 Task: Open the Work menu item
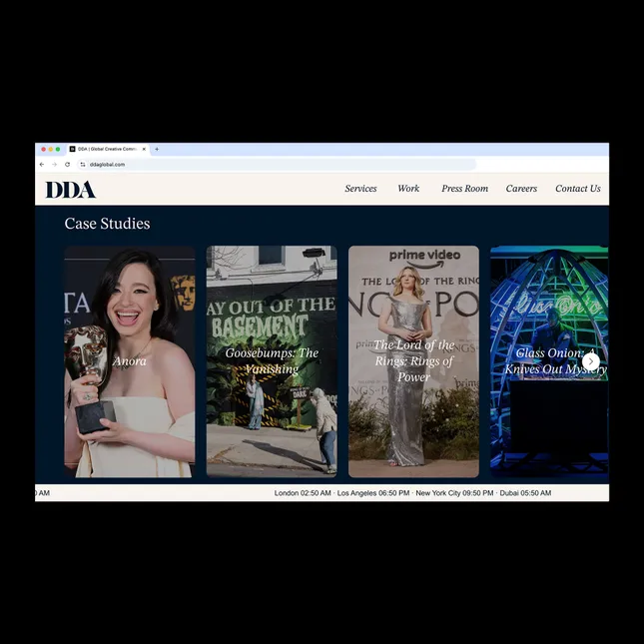[408, 189]
